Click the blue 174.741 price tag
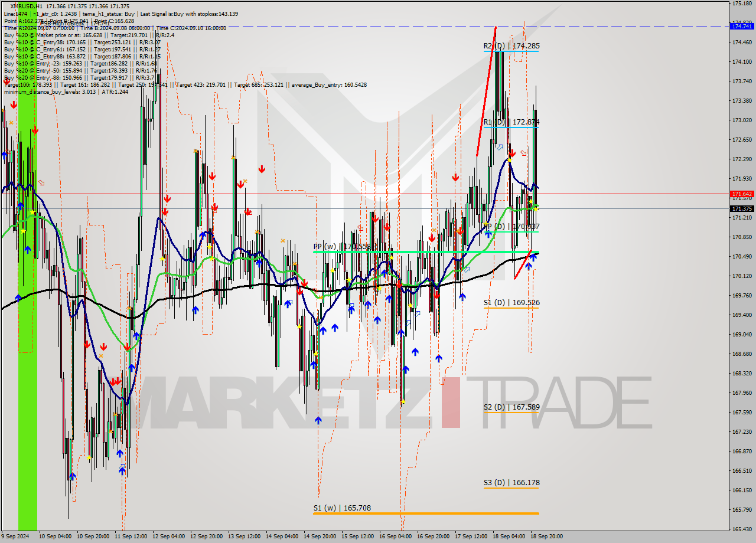The width and height of the screenshot is (756, 543). (742, 27)
